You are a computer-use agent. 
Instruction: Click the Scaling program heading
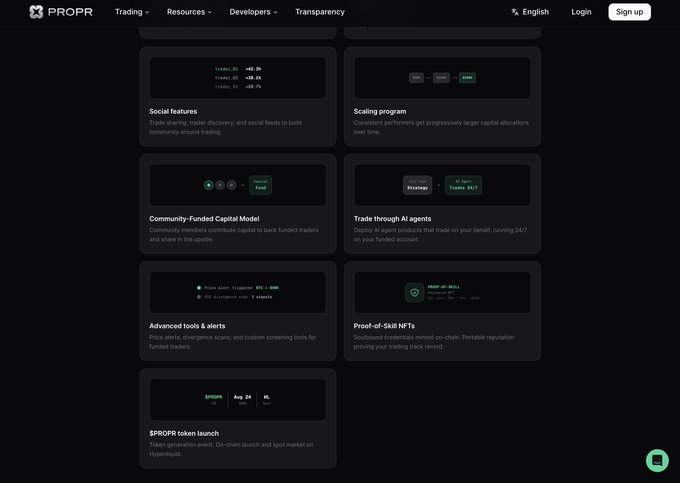[x=380, y=111]
